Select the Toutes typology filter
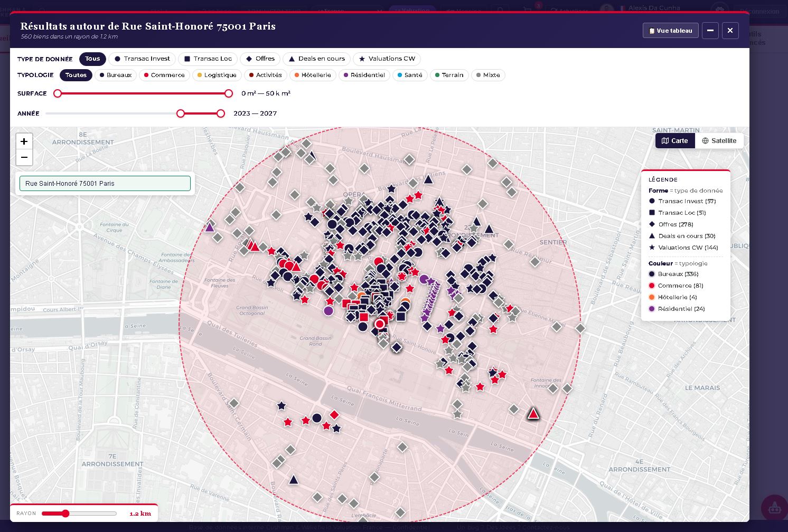The image size is (788, 532). [x=76, y=75]
